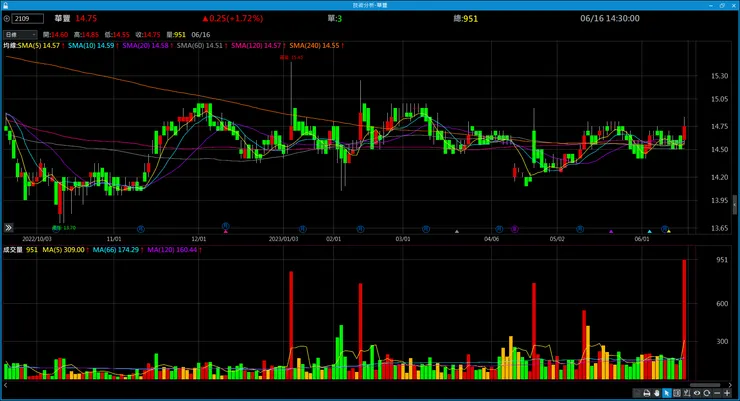Image resolution: width=740 pixels, height=401 pixels.
Task: Zoom out with the minus icon
Action: (x=717, y=393)
